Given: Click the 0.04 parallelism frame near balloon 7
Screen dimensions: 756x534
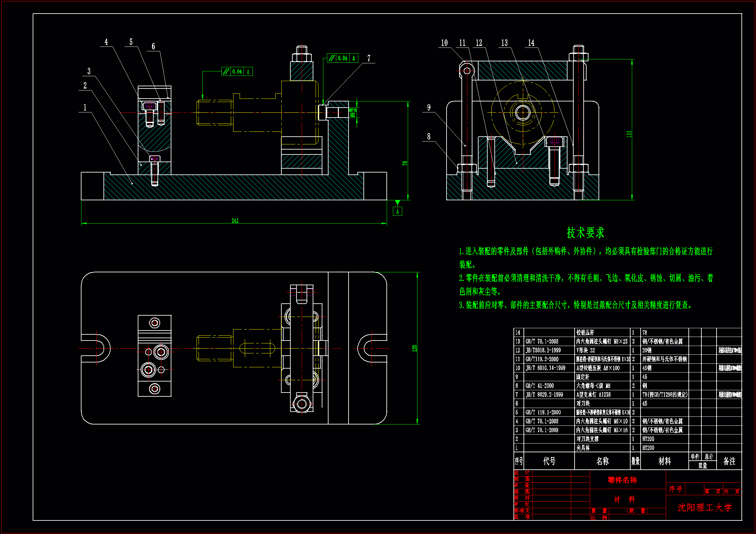Looking at the screenshot, I should [342, 58].
